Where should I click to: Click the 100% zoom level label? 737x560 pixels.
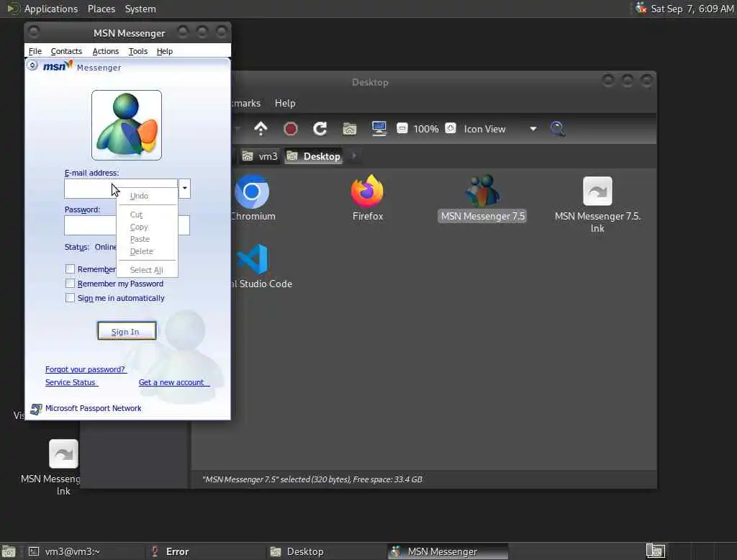tap(426, 129)
